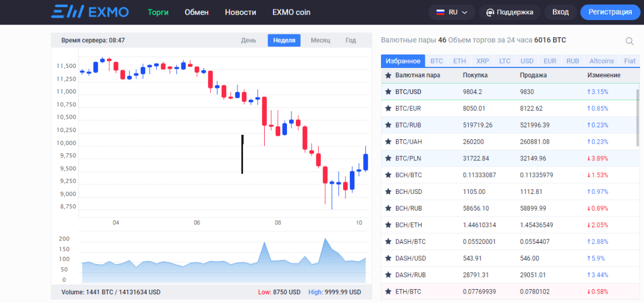Screen dimensions: 644x303
Task: Click the star beside DASH/BTC
Action: click(389, 242)
